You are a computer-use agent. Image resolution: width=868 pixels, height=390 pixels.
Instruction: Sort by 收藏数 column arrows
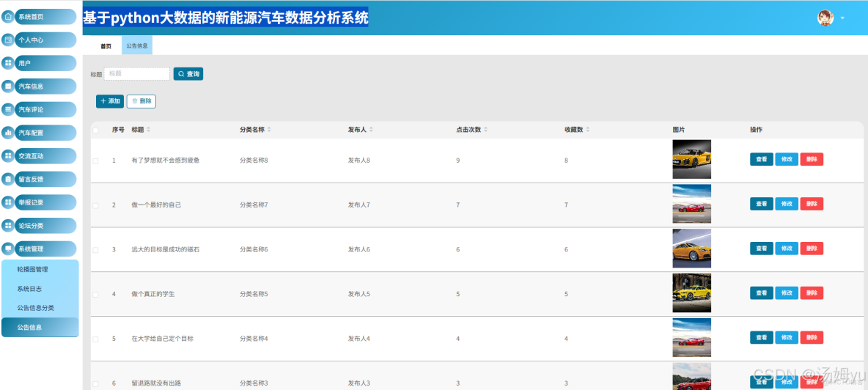[587, 130]
